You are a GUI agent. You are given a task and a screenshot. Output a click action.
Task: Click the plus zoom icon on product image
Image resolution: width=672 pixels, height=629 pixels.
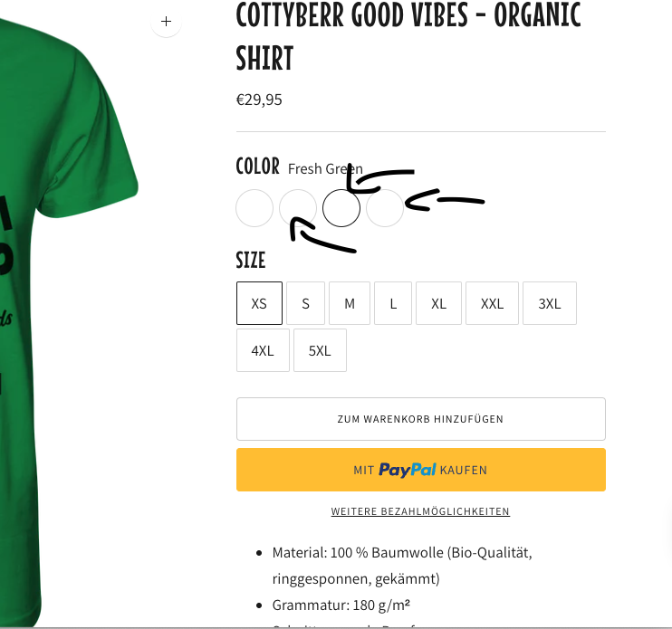click(x=167, y=22)
